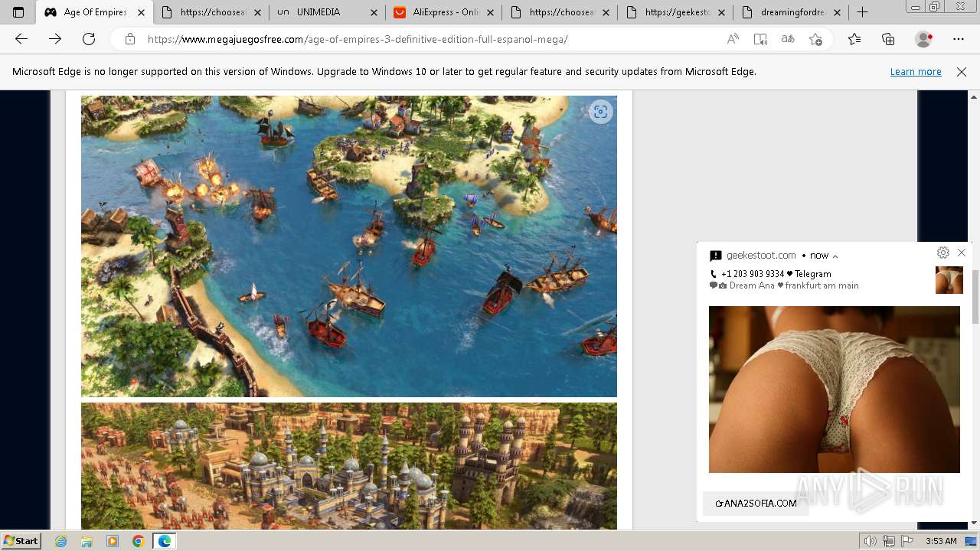Go forward to the next page
The width and height of the screenshot is (980, 551).
(x=55, y=39)
